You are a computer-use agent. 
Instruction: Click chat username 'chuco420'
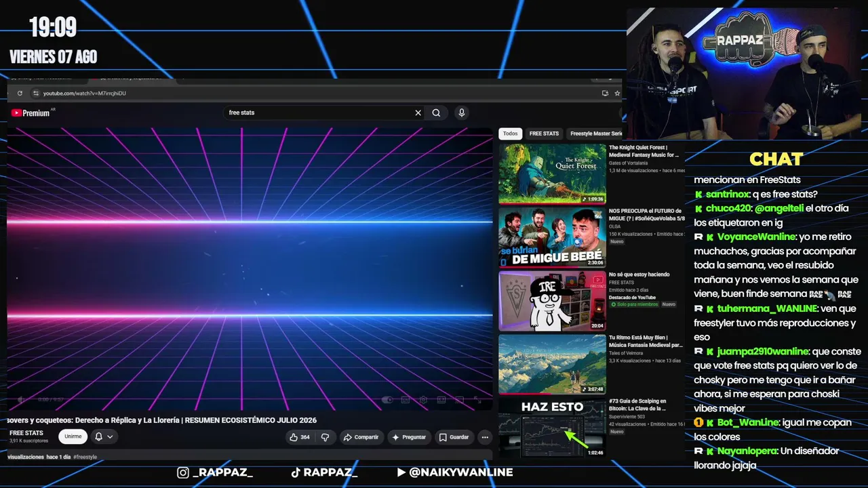click(x=728, y=209)
